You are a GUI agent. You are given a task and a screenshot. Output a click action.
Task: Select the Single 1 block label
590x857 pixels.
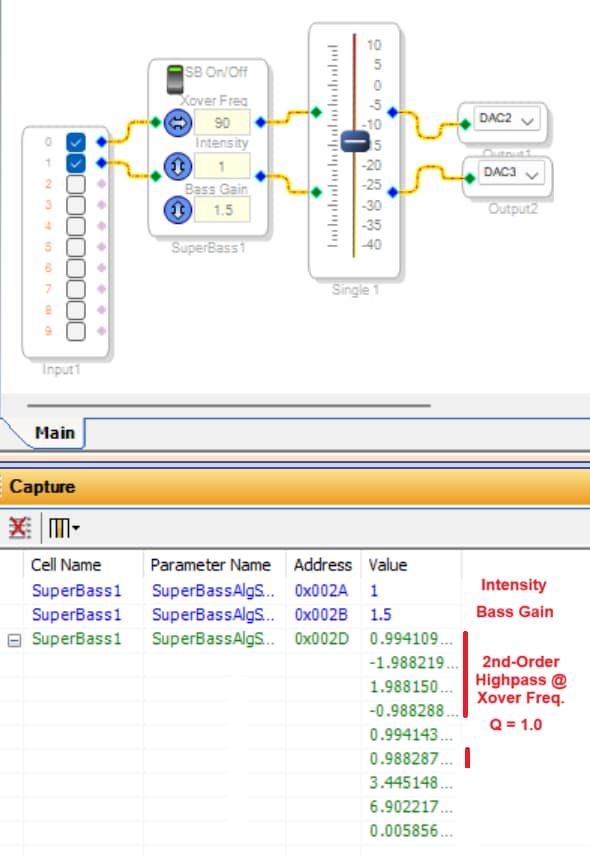coord(355,290)
